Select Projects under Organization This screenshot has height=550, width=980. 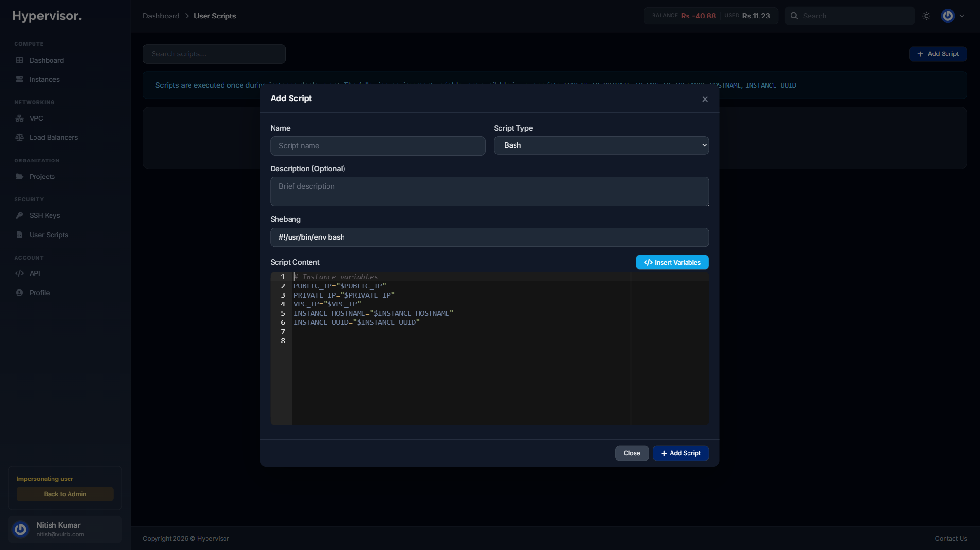click(x=42, y=177)
